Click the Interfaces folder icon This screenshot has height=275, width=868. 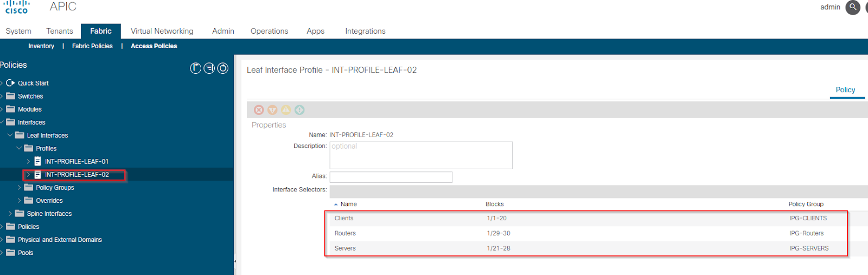pyautogui.click(x=10, y=122)
